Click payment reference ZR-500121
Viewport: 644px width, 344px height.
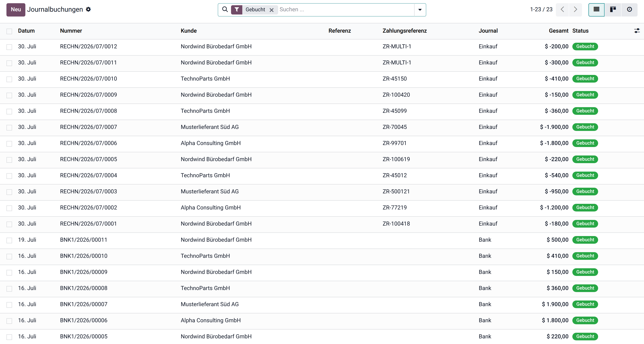(396, 191)
